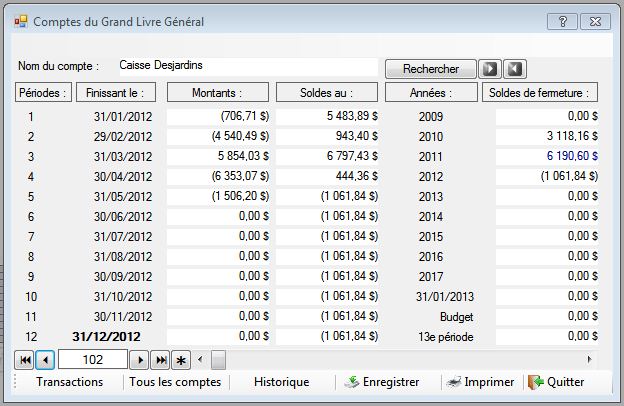Click the amount (1 506,20 $) field
The width and height of the screenshot is (624, 406).
coord(218,196)
